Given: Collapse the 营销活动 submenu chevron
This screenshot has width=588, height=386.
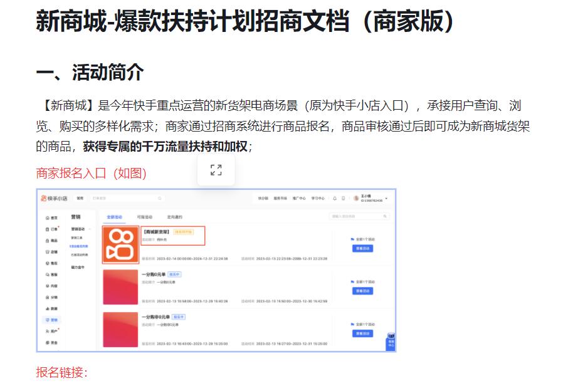Looking at the screenshot, I should pos(90,229).
